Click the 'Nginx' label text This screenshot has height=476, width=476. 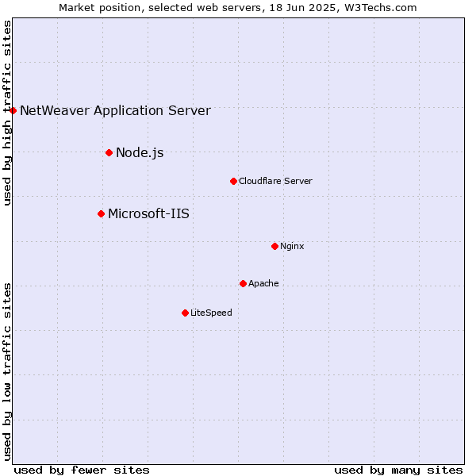(x=292, y=246)
